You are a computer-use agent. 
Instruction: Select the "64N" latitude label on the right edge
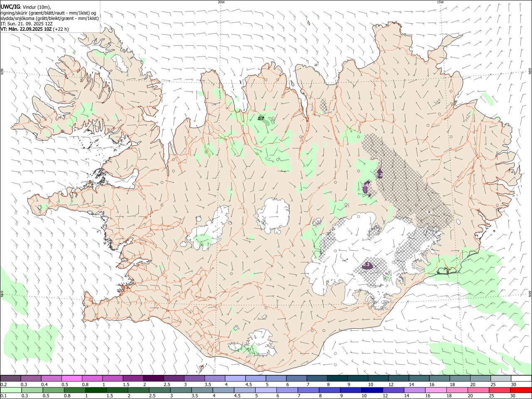click(530, 293)
